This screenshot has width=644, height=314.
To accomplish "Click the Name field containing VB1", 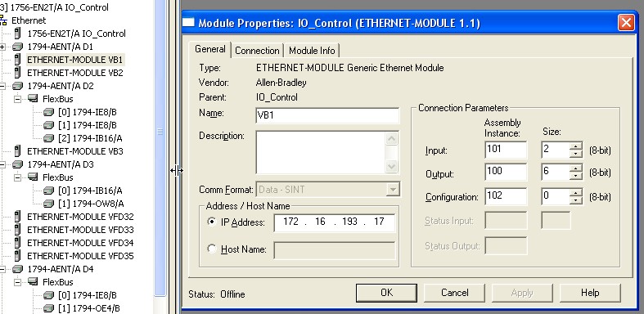I will [327, 115].
